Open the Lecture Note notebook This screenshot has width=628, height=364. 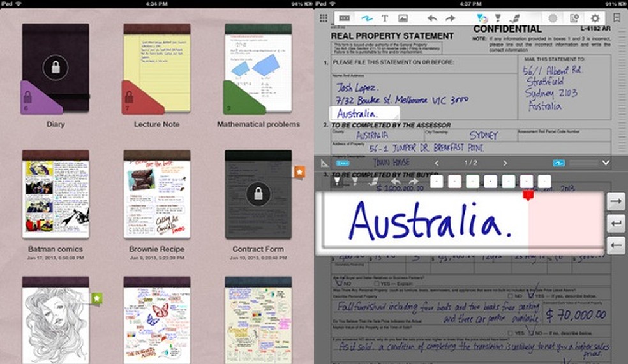[x=156, y=68]
